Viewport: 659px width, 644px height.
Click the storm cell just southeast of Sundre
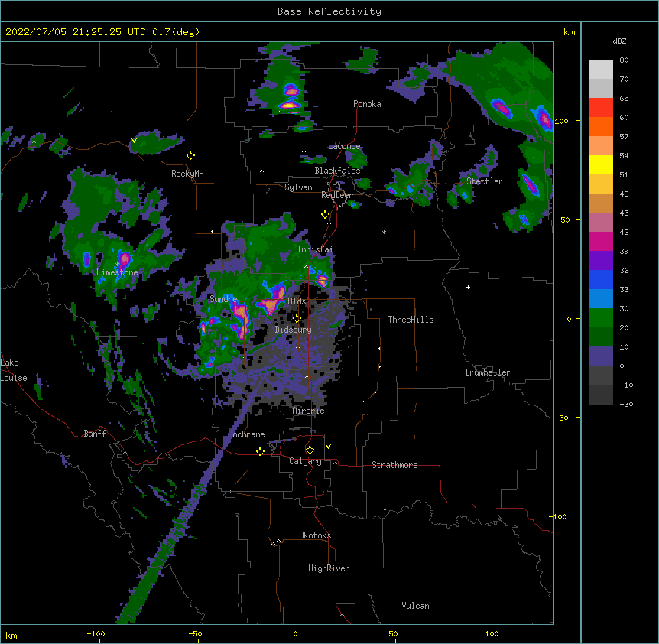tap(242, 318)
